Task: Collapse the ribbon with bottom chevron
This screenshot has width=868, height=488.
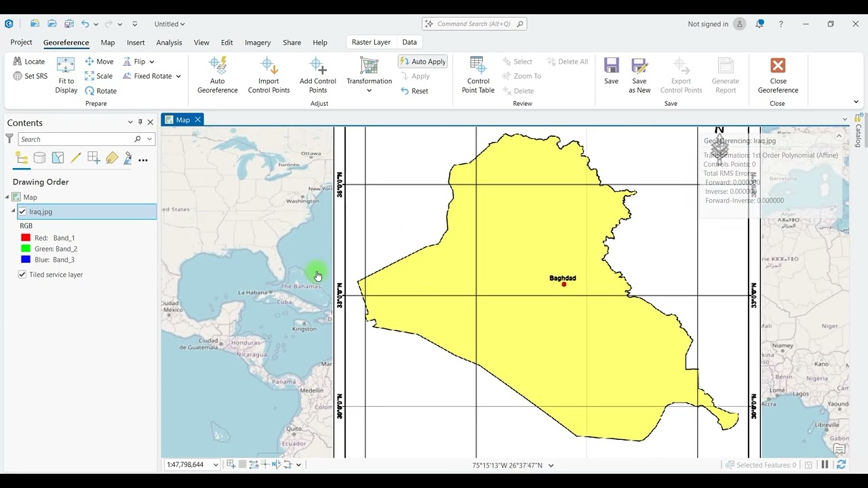Action: 856,102
